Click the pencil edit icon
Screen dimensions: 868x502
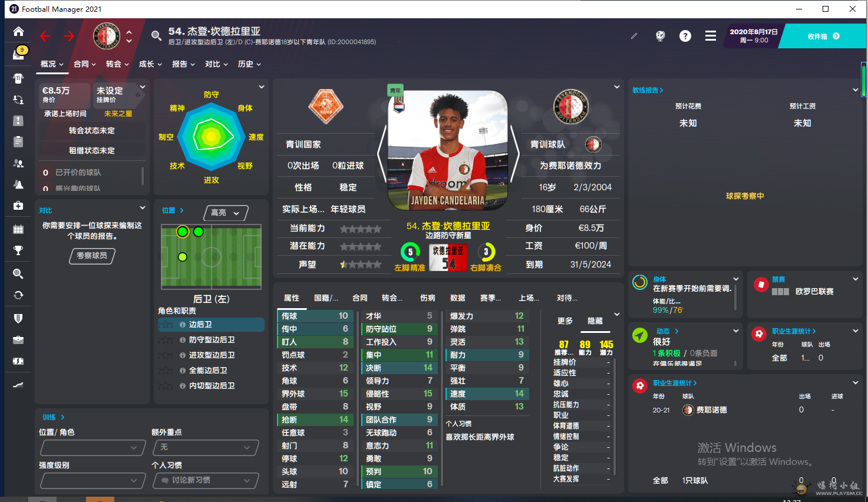coord(634,36)
